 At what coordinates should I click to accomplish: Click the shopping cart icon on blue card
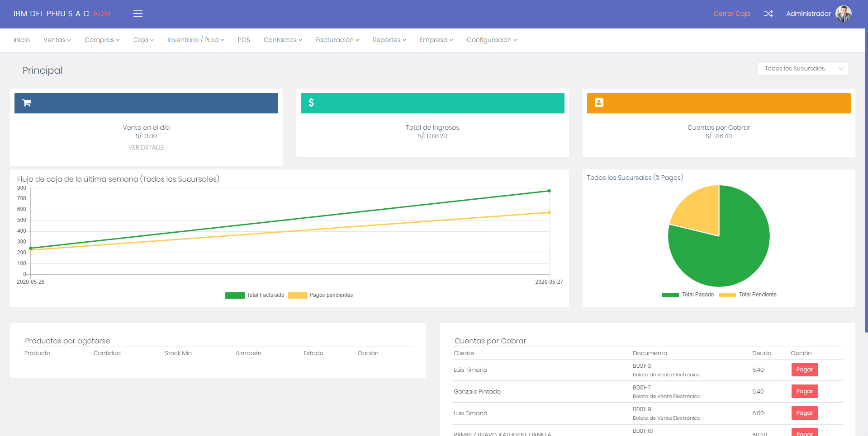[27, 103]
